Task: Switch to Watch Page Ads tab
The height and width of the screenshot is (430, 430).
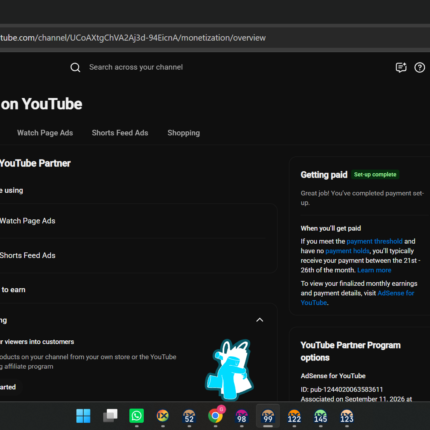Action: [45, 133]
